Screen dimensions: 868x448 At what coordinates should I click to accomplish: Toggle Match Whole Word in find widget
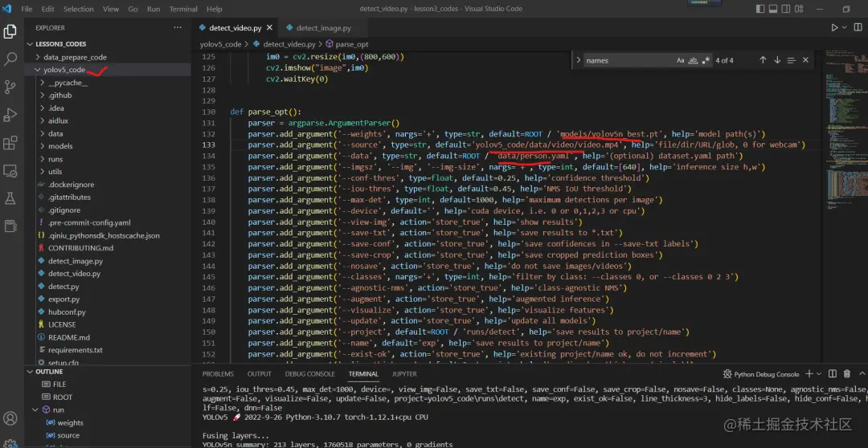tap(693, 60)
